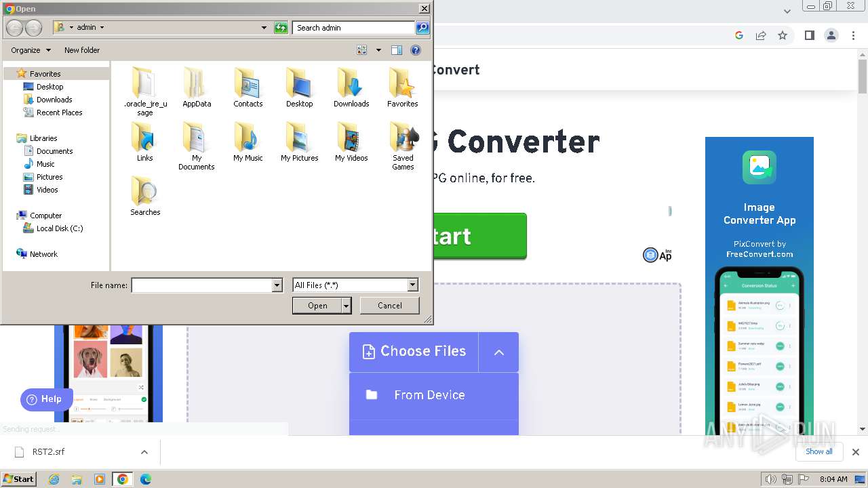Collapse the Choose Files options chevron

[x=499, y=352]
